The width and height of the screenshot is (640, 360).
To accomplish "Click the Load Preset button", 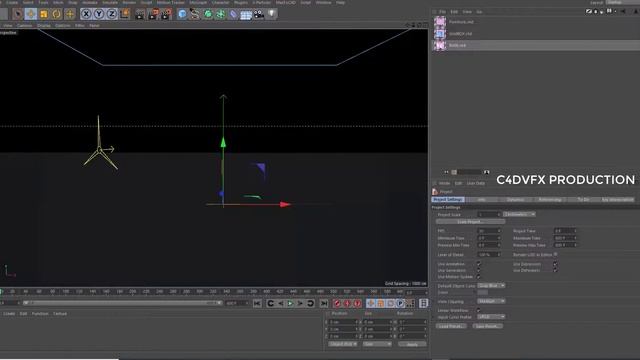I will point(451,326).
